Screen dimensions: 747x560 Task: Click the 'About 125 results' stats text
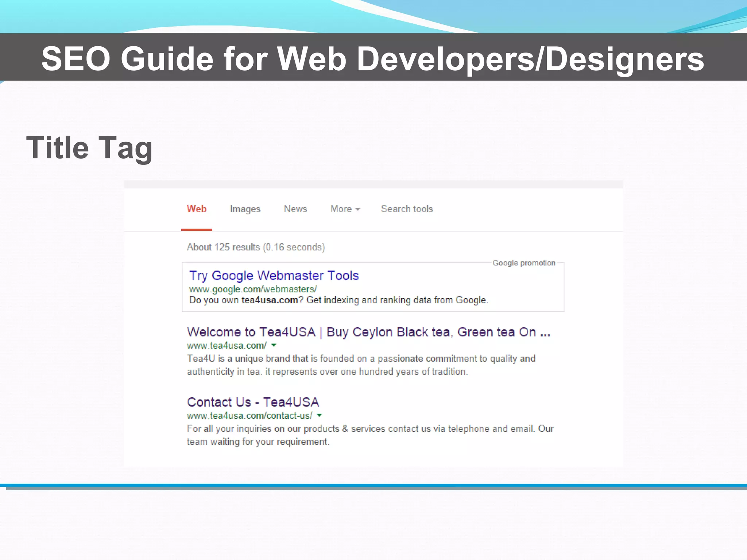[x=256, y=247]
